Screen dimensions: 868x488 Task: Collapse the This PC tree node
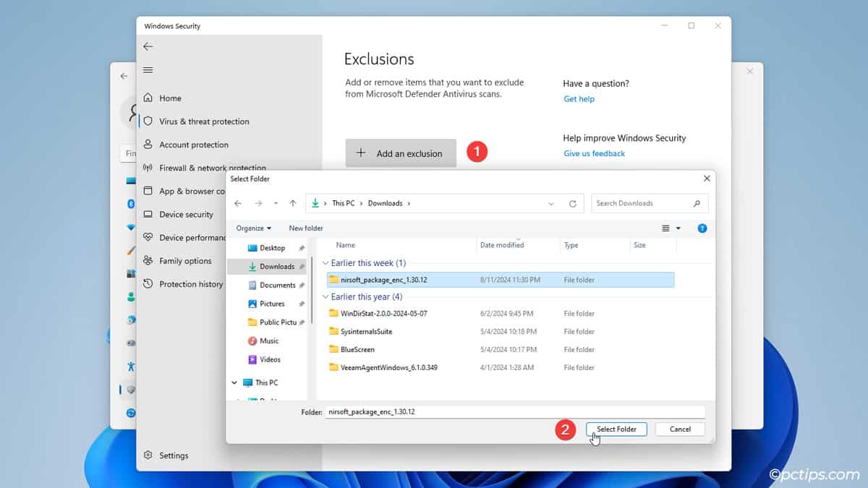(x=234, y=382)
